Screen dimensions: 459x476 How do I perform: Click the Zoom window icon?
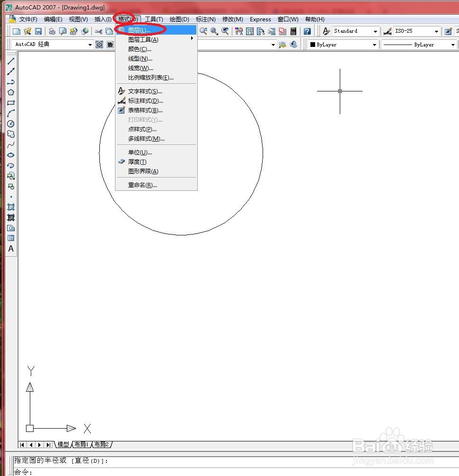point(214,31)
